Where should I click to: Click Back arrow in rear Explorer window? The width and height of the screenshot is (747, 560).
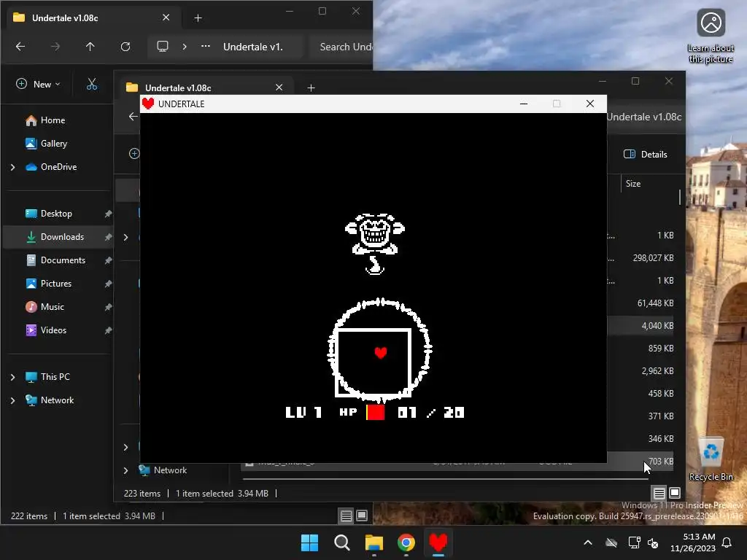(x=20, y=47)
